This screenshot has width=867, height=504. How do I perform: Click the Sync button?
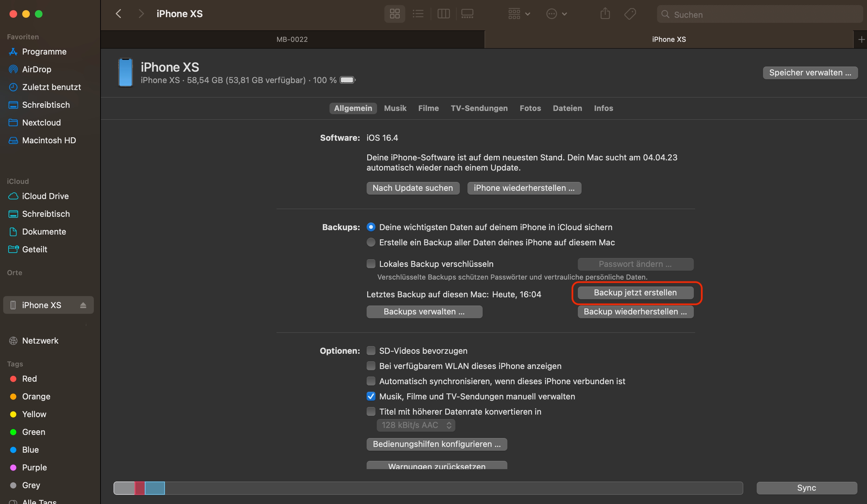pos(807,488)
